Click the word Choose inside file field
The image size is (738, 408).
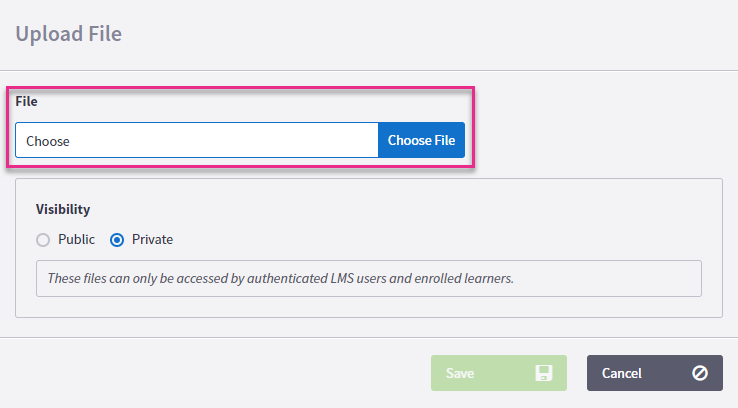tap(48, 141)
